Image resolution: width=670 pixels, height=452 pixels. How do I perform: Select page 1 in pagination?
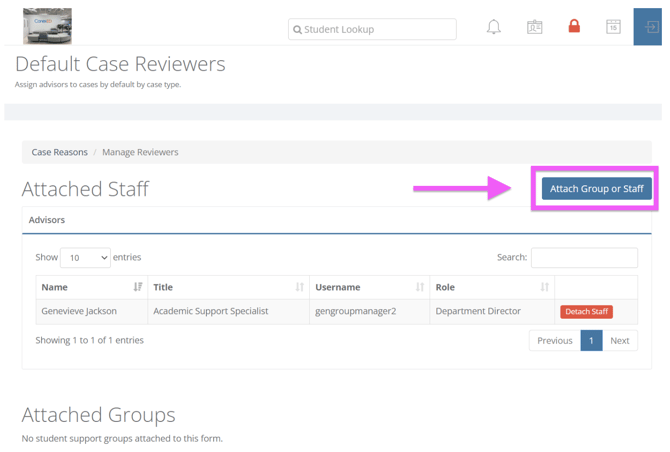coord(591,341)
